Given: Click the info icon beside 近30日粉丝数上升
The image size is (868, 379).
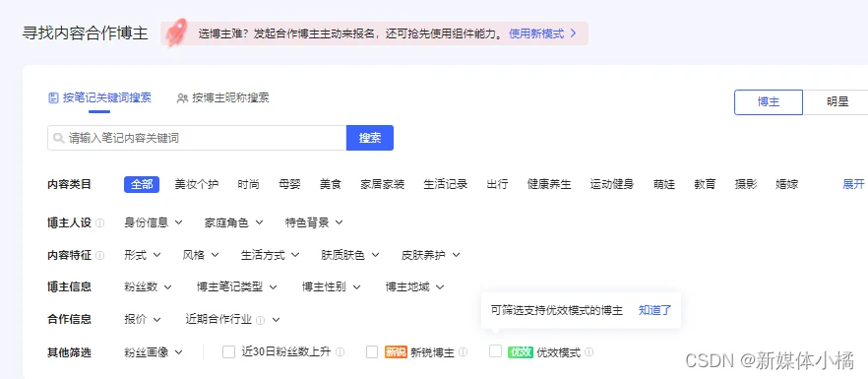Looking at the screenshot, I should coord(340,351).
